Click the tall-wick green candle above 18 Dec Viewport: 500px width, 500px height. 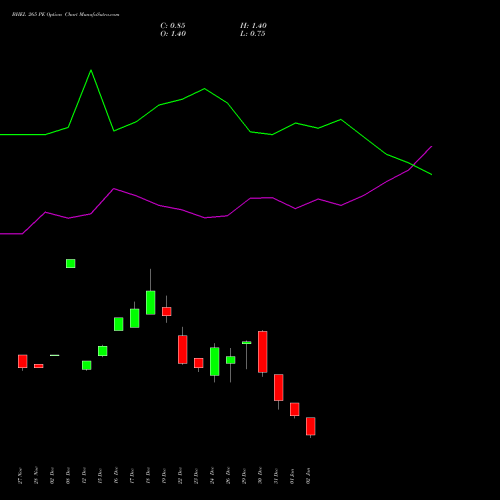click(x=151, y=303)
